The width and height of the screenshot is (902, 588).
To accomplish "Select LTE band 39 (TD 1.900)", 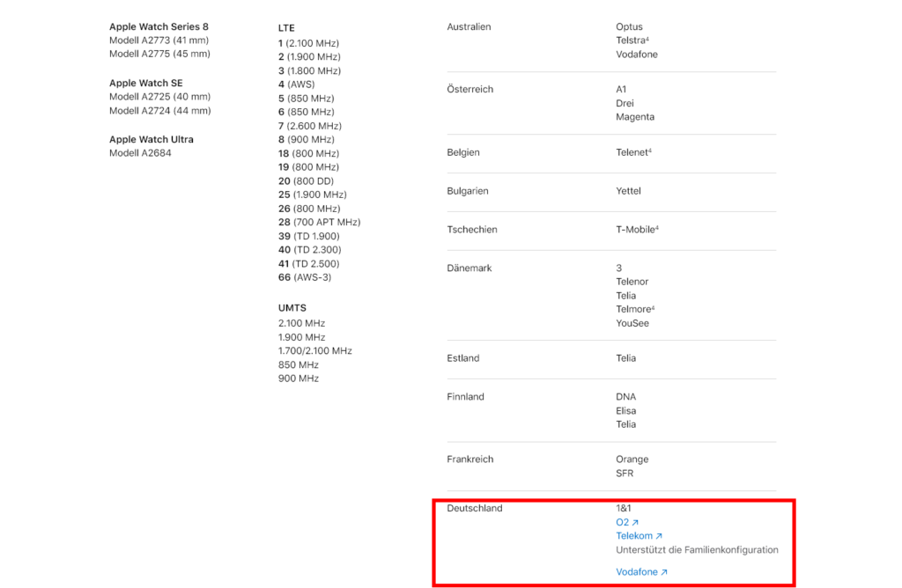I will click(309, 236).
